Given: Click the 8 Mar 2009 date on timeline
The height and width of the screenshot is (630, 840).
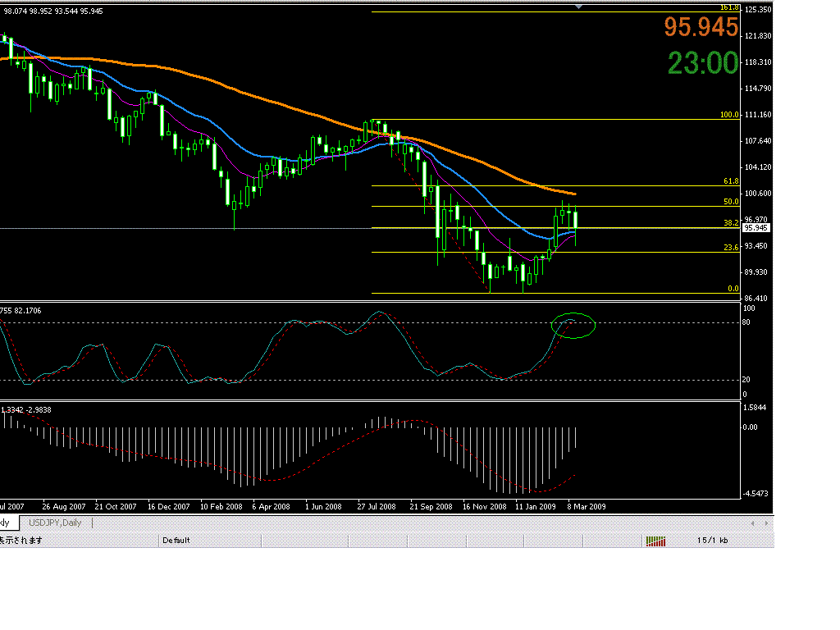Looking at the screenshot, I should 587,507.
